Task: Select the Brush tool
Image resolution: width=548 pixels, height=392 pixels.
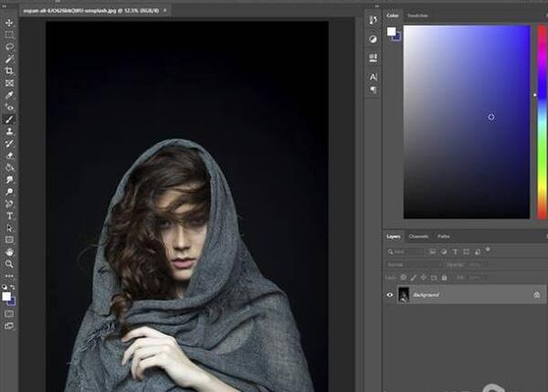Action: pos(9,119)
